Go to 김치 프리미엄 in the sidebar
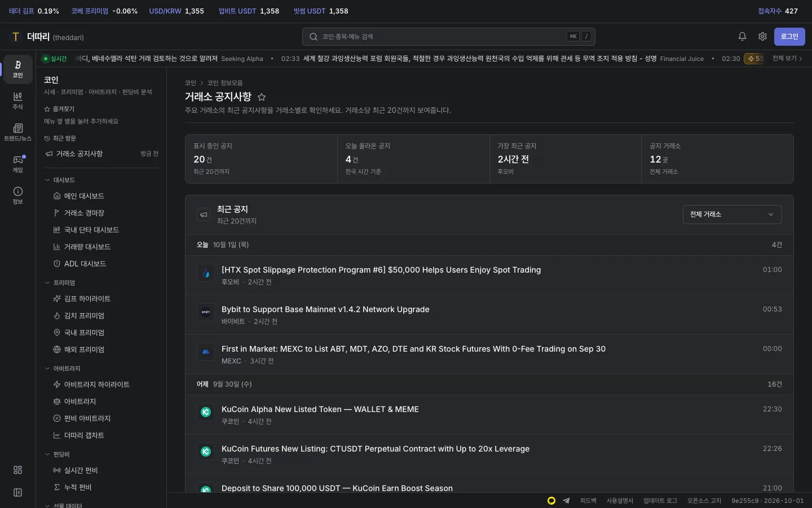 click(103, 316)
